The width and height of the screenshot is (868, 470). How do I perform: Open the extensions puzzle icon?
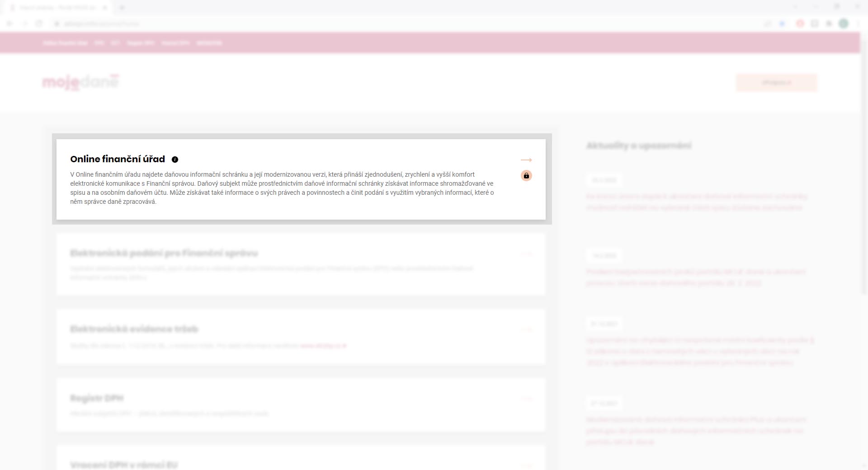pyautogui.click(x=829, y=23)
